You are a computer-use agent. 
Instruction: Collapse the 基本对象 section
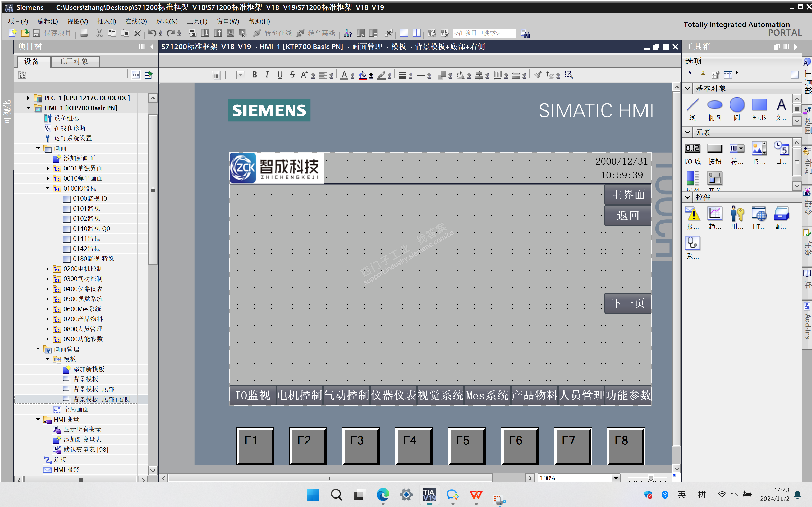click(x=687, y=88)
